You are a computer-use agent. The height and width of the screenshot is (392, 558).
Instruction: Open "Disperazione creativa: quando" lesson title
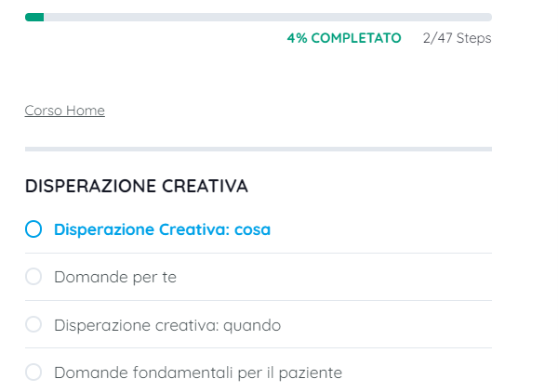click(x=167, y=325)
